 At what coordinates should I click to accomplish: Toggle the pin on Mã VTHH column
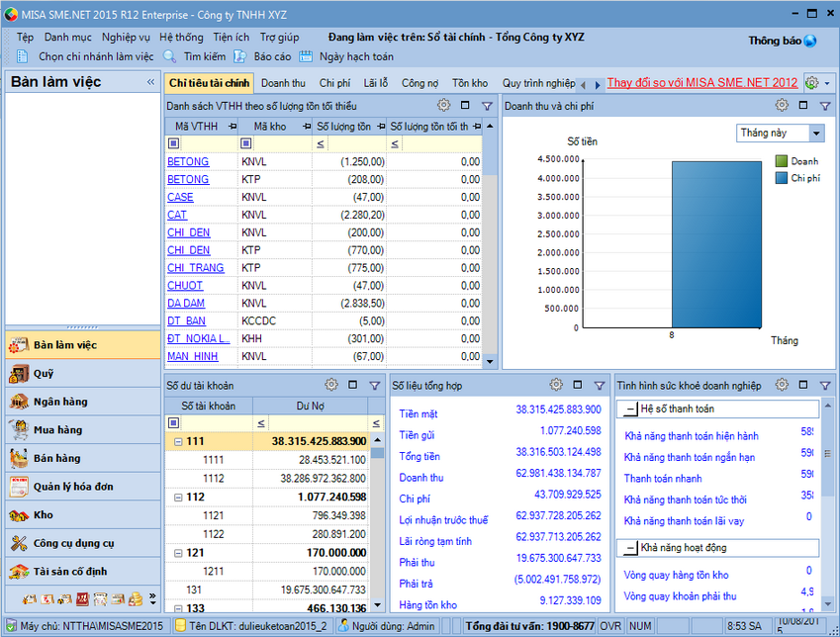coord(233,127)
